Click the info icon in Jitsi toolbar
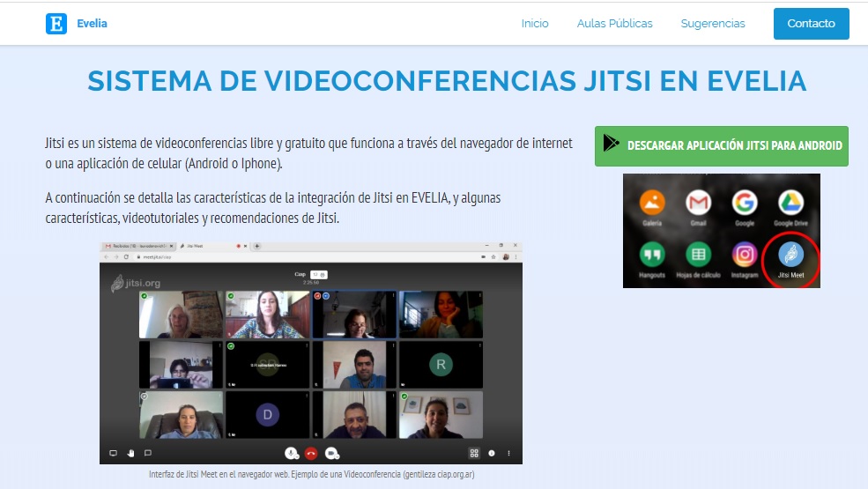Image resolution: width=868 pixels, height=489 pixels. [x=492, y=453]
